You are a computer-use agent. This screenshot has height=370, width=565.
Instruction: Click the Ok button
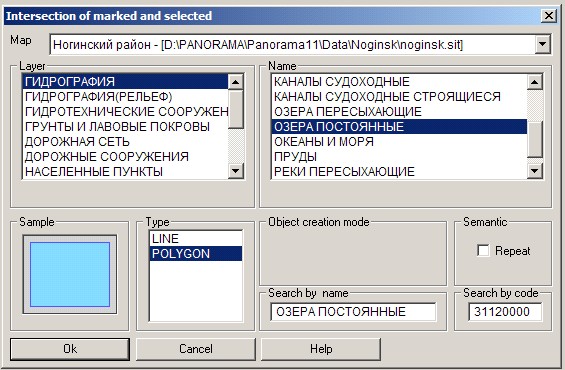70,349
